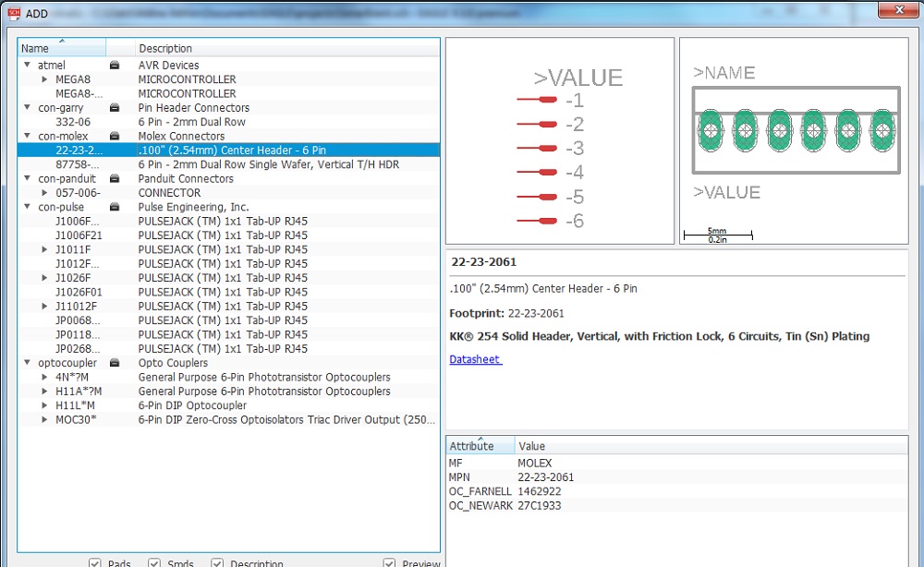924x567 pixels.
Task: Expand the H11L*M entry
Action: pyautogui.click(x=44, y=405)
